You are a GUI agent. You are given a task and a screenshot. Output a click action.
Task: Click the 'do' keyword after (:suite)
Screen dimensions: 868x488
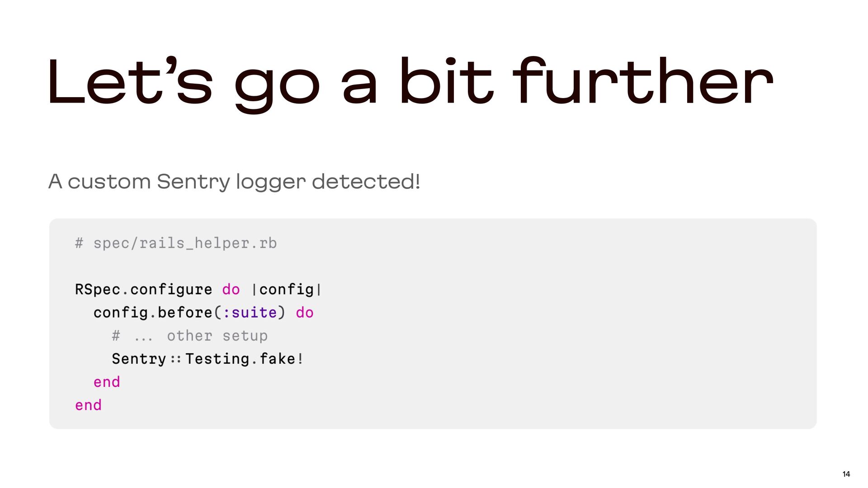click(305, 312)
